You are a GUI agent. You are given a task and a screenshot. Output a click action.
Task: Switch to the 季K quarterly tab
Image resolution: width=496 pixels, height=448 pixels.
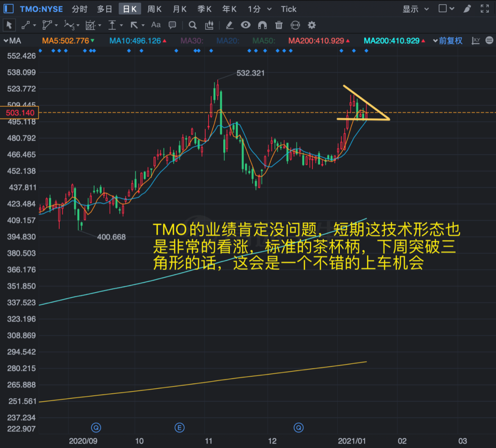coord(204,9)
